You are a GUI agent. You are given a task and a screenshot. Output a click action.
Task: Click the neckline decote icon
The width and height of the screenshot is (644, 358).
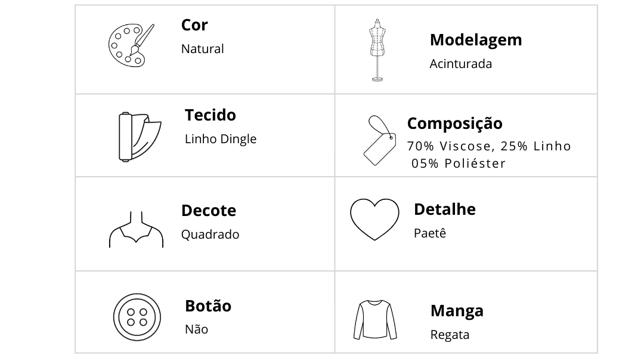(136, 229)
